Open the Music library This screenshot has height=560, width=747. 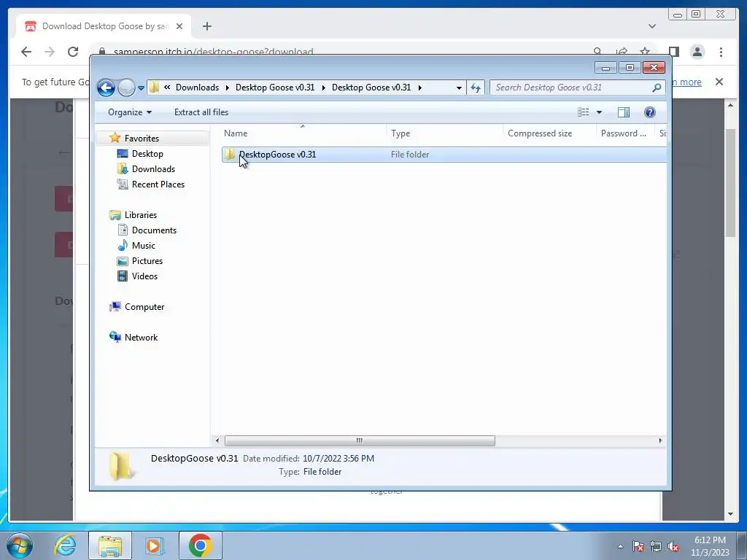tap(144, 245)
